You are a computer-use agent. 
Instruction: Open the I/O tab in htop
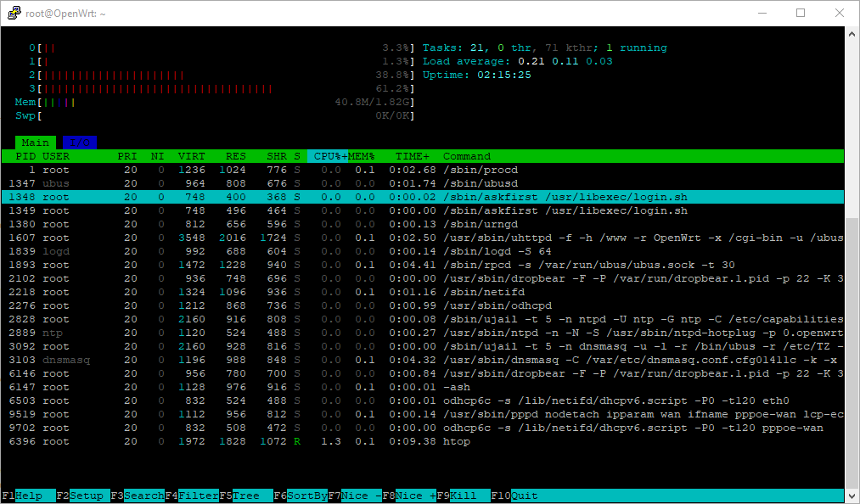click(79, 143)
